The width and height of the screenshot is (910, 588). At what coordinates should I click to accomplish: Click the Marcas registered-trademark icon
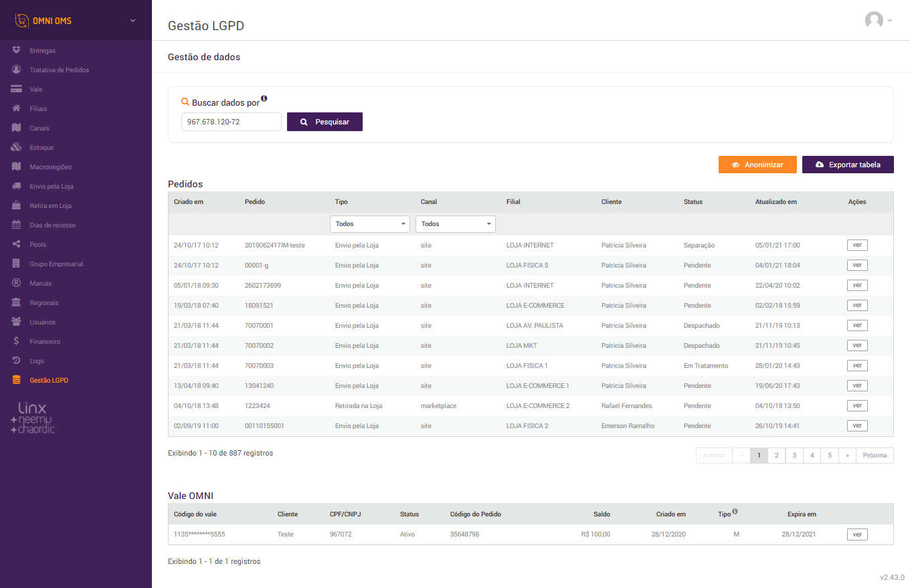point(17,283)
